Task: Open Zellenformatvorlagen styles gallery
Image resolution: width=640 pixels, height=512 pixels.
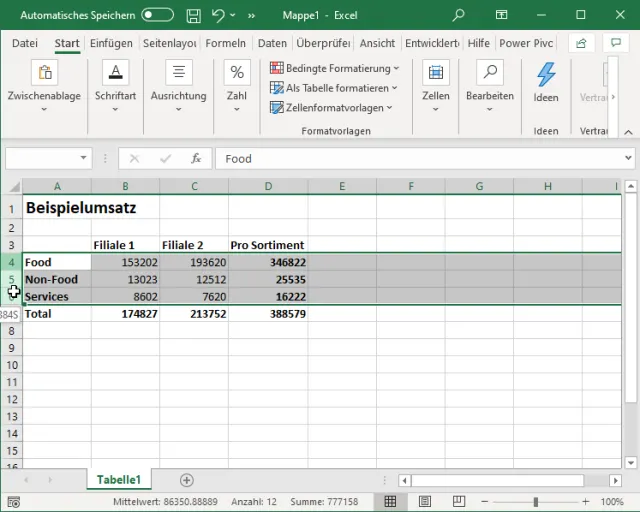Action: point(332,107)
